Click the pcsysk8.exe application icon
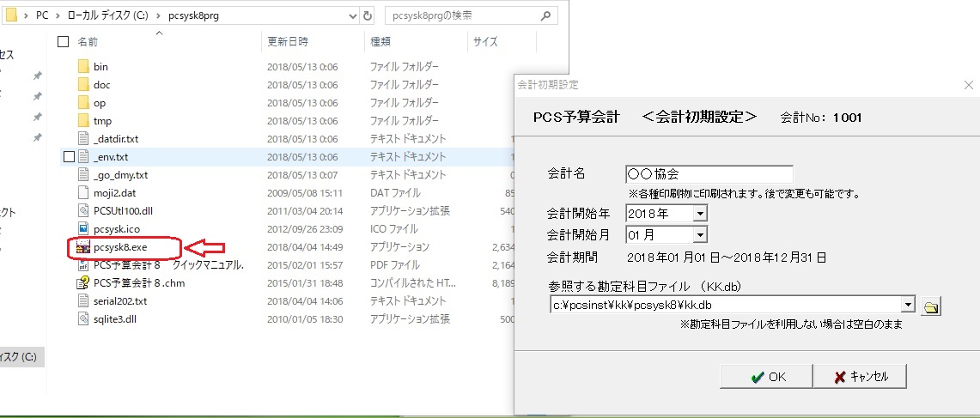Screen dimensions: 980x418 [x=83, y=247]
